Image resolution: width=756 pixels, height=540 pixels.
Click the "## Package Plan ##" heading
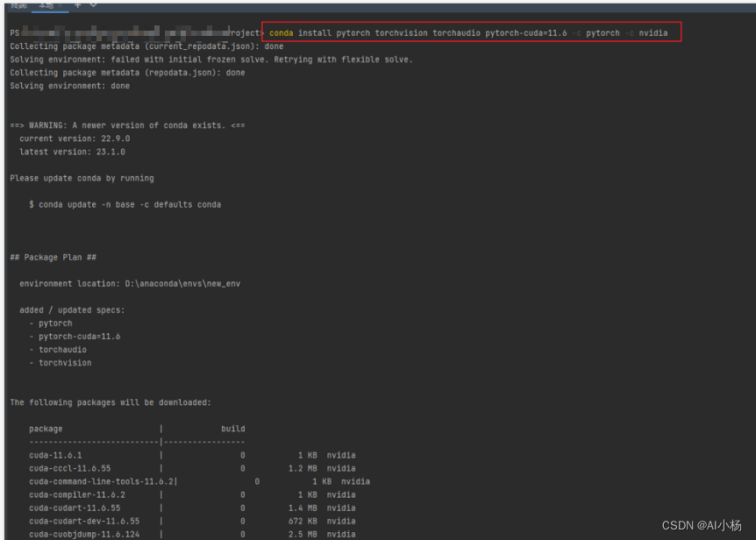pyautogui.click(x=53, y=257)
